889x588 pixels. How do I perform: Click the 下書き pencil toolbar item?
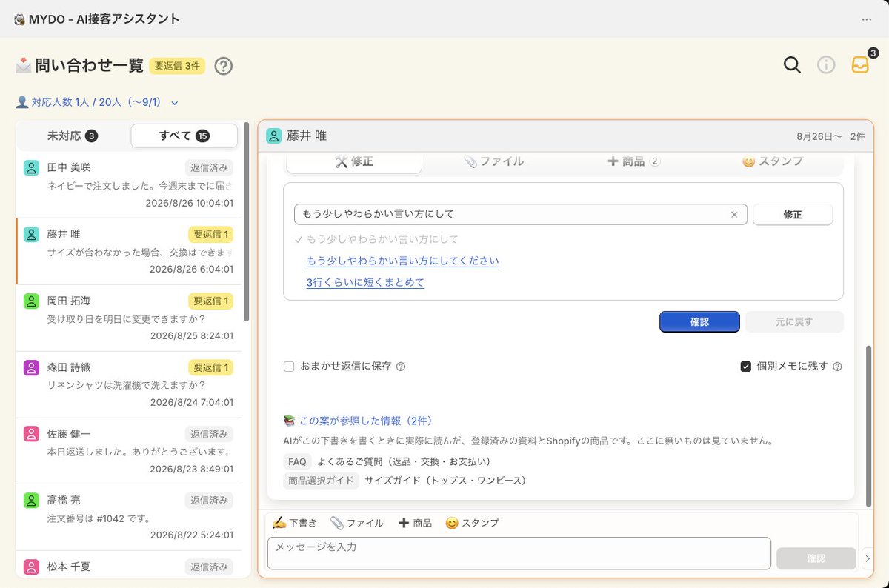click(294, 523)
